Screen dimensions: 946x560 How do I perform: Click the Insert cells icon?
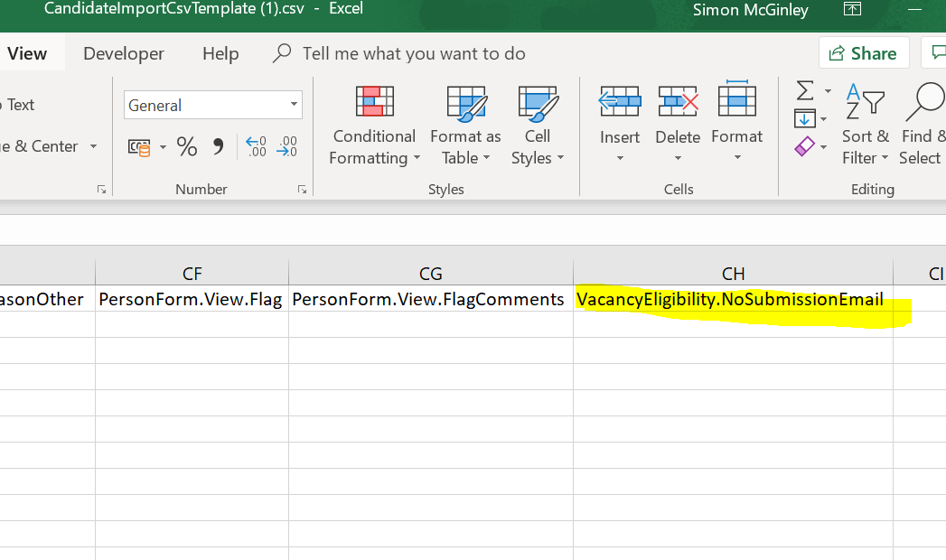point(620,101)
